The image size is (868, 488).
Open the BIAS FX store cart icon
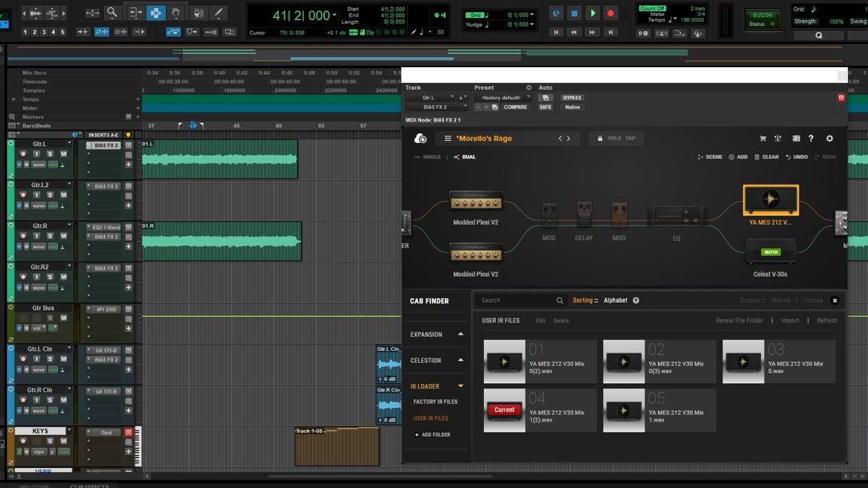pyautogui.click(x=762, y=138)
